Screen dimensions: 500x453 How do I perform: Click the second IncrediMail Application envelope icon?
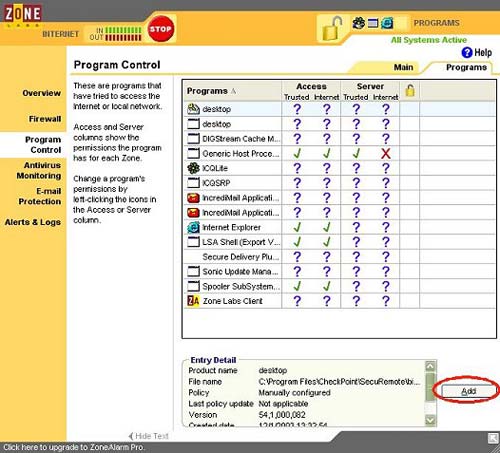[193, 212]
